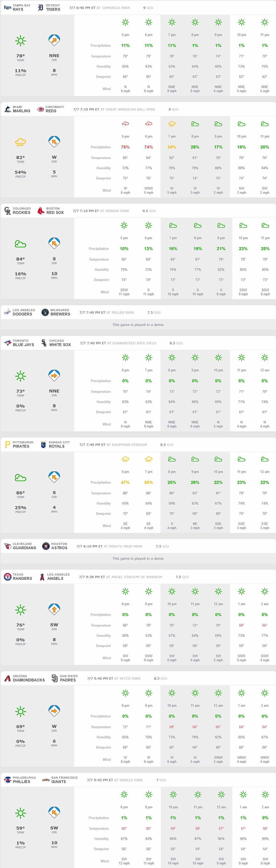
Task: Click the wind direction ballpark icon for Fenway Park
Action: (x=54, y=243)
